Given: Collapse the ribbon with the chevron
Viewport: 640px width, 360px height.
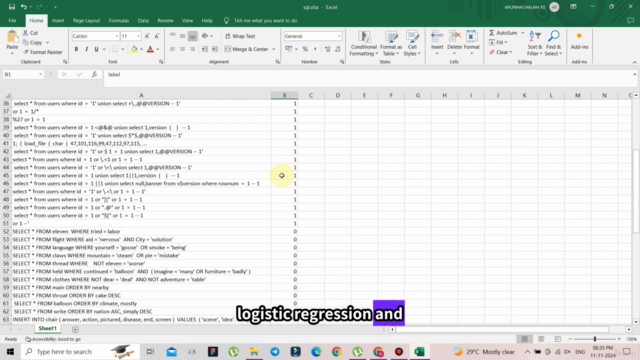Looking at the screenshot, I should coord(634,62).
